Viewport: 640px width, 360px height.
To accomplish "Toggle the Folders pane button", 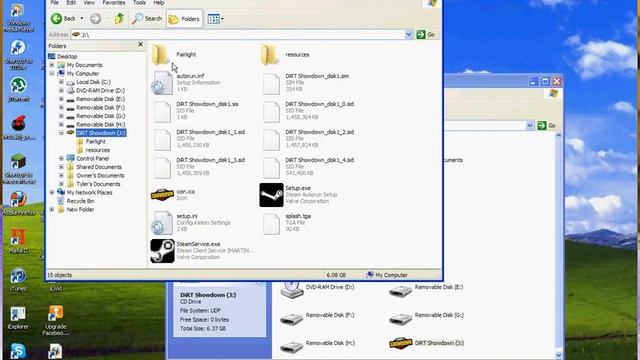I will [184, 19].
